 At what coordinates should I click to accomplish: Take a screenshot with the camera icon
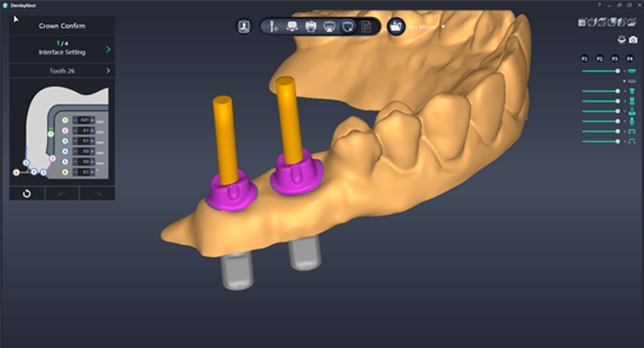pos(633,40)
